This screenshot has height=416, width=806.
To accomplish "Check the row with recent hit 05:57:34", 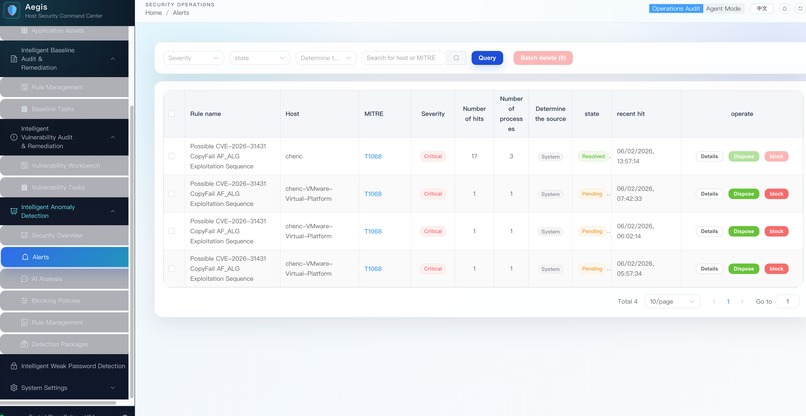I will coord(172,268).
